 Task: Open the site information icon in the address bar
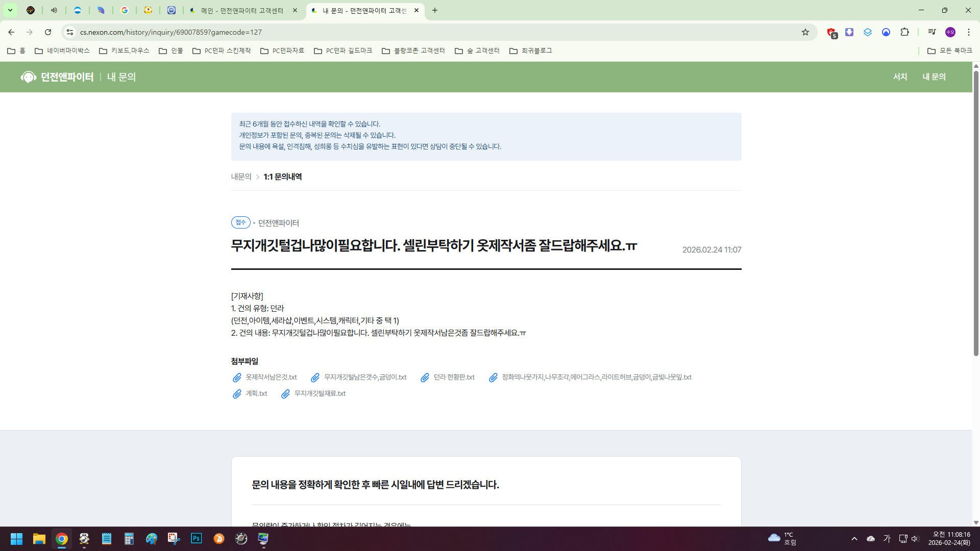pyautogui.click(x=70, y=32)
